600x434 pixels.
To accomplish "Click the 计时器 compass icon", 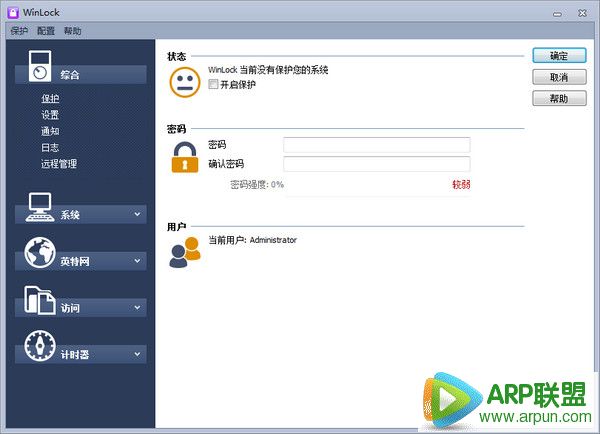I will pyautogui.click(x=40, y=346).
